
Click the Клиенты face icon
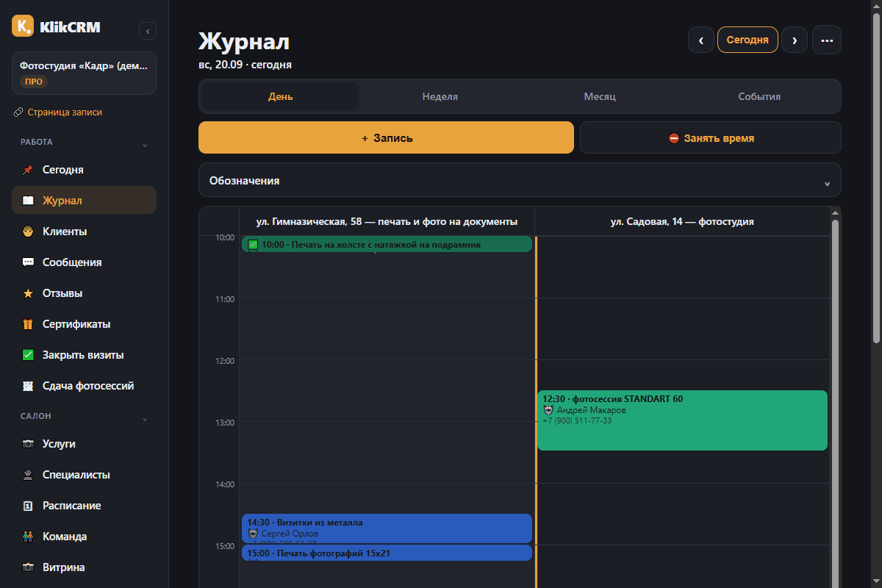point(28,232)
